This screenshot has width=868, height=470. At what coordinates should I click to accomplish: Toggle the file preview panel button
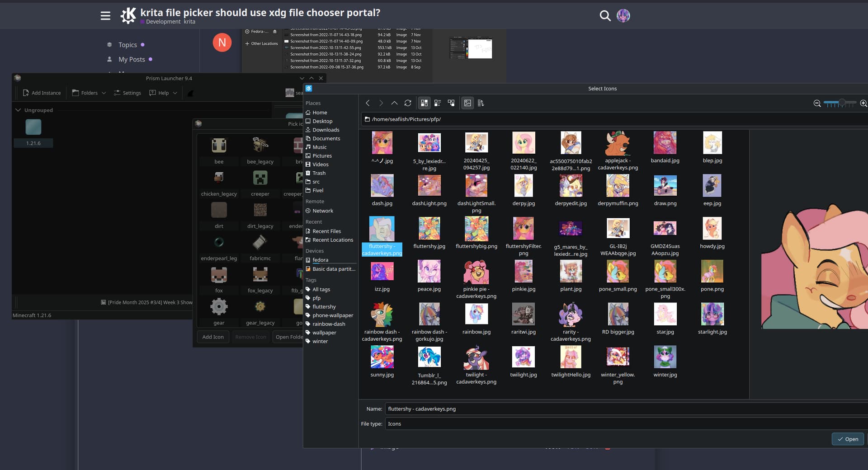[467, 103]
